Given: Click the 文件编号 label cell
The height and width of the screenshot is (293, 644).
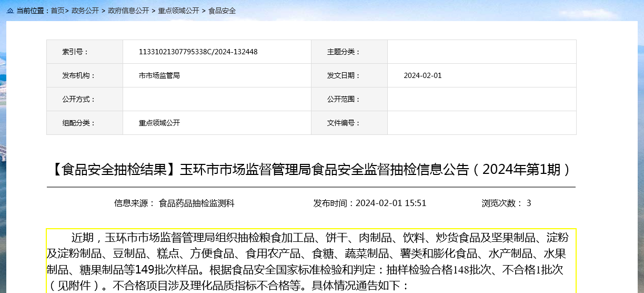Looking at the screenshot, I should (x=344, y=123).
